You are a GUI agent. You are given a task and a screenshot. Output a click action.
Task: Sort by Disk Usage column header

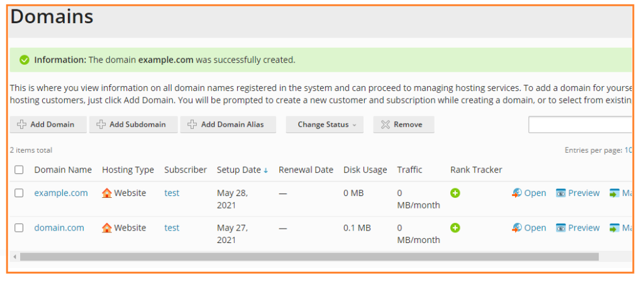(365, 170)
